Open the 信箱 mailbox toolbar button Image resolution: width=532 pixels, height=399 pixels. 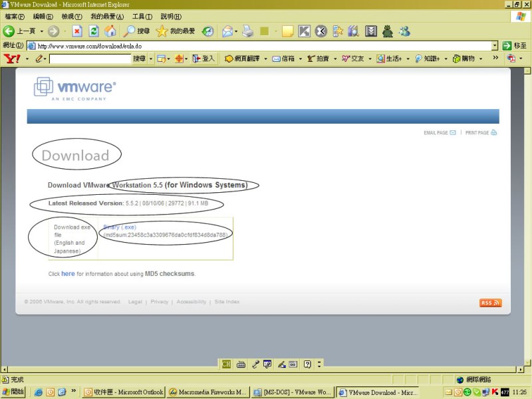tap(284, 59)
